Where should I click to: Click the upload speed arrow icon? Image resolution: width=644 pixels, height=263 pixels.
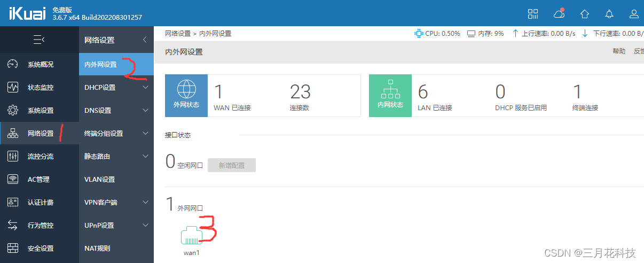point(515,34)
